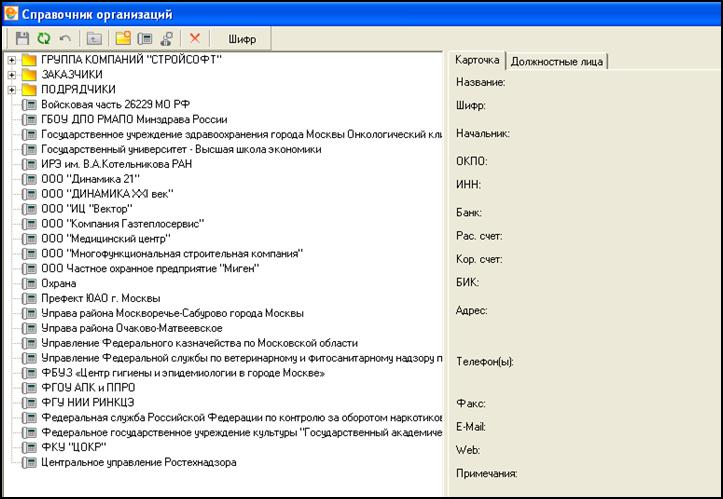Click card icon beside ГБОУ ДПО РМАПО
The width and height of the screenshot is (723, 499).
pyautogui.click(x=29, y=120)
